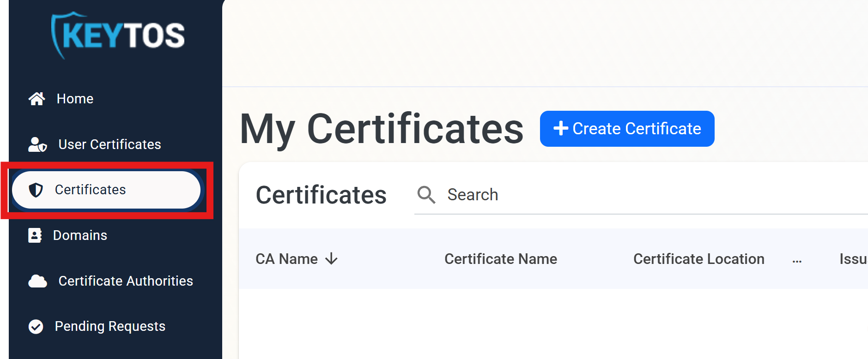Image resolution: width=868 pixels, height=359 pixels.
Task: Click inside the Search field
Action: (x=508, y=195)
